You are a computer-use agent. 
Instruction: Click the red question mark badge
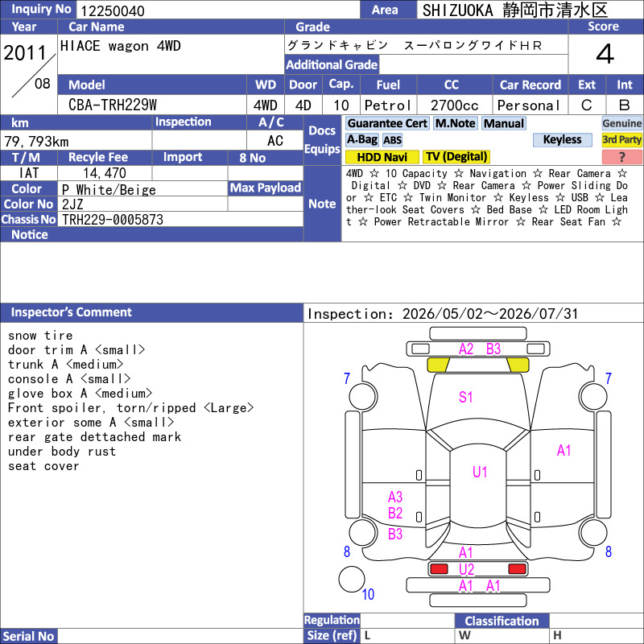(621, 157)
